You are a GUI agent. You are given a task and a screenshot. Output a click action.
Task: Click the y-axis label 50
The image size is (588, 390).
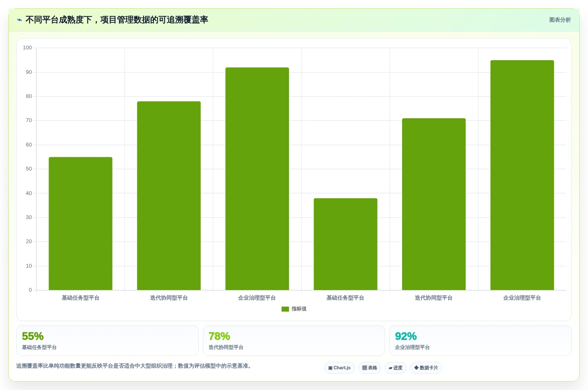point(29,169)
